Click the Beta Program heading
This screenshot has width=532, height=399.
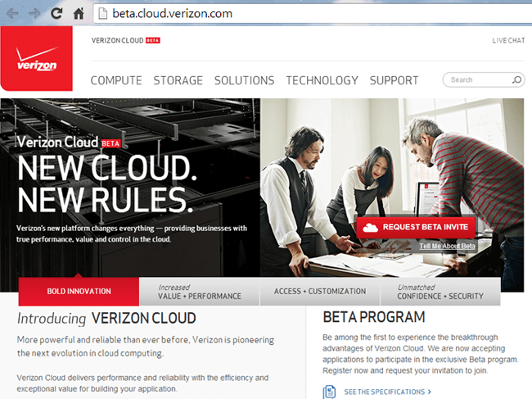pos(374,317)
